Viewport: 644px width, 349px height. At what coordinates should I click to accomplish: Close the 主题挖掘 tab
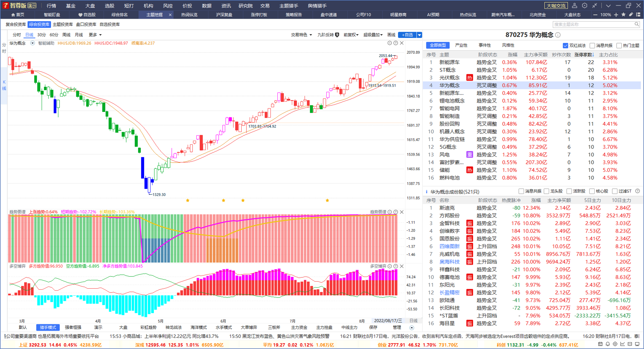point(170,15)
